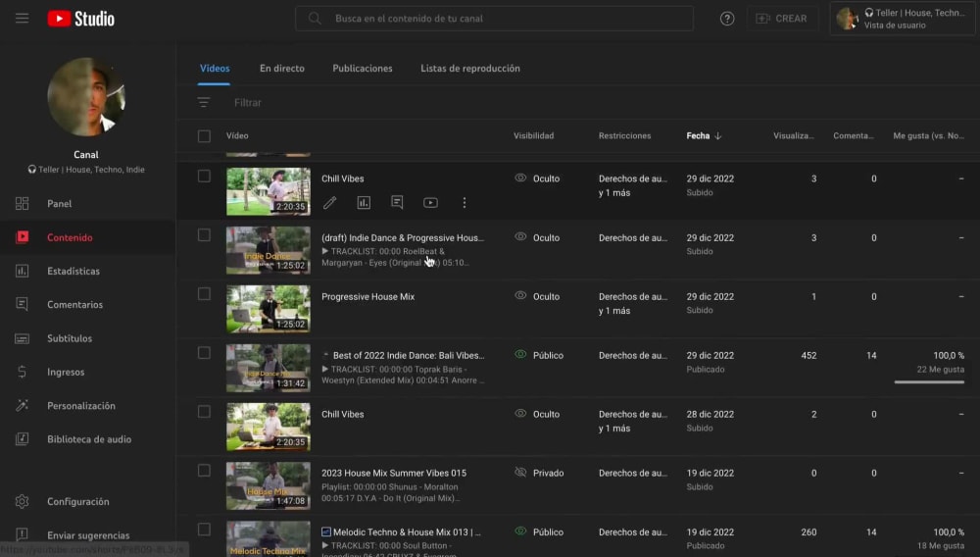
Task: Open 2023 House Mix Summer Vibes 015 title
Action: coord(394,474)
